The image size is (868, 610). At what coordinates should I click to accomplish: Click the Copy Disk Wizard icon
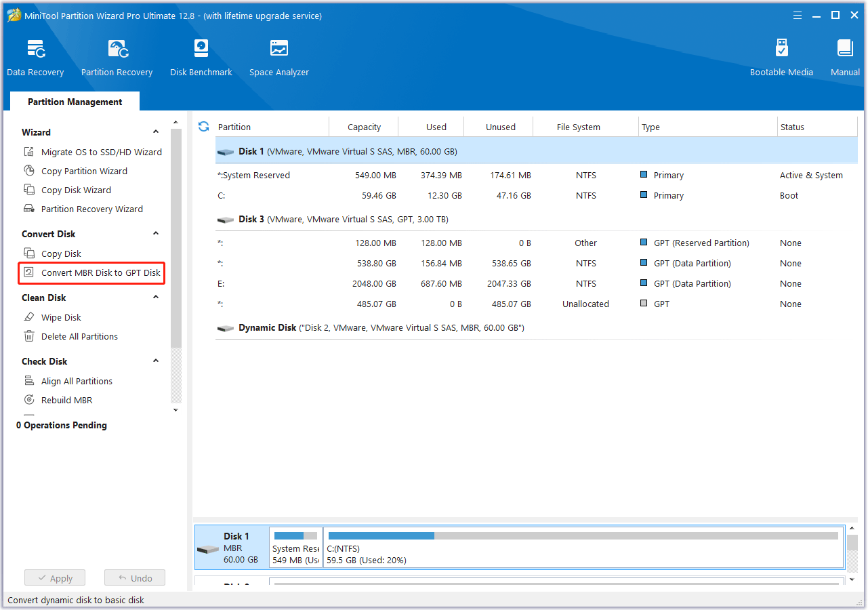coord(29,190)
